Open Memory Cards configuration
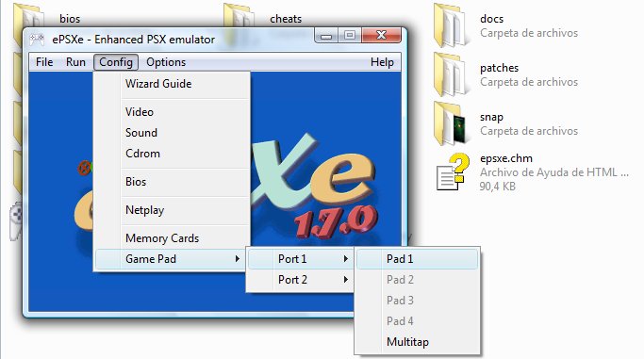Image resolution: width=644 pixels, height=359 pixels. click(173, 238)
